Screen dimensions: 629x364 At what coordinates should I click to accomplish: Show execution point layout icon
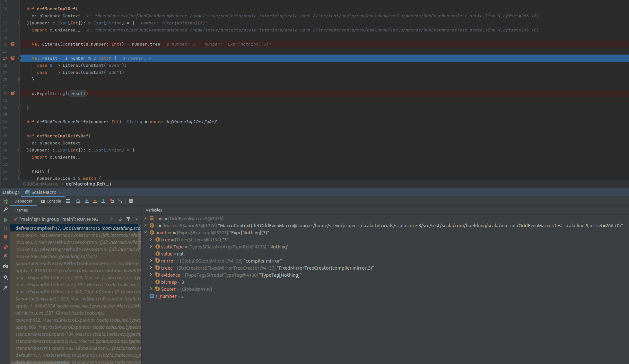tap(68, 201)
